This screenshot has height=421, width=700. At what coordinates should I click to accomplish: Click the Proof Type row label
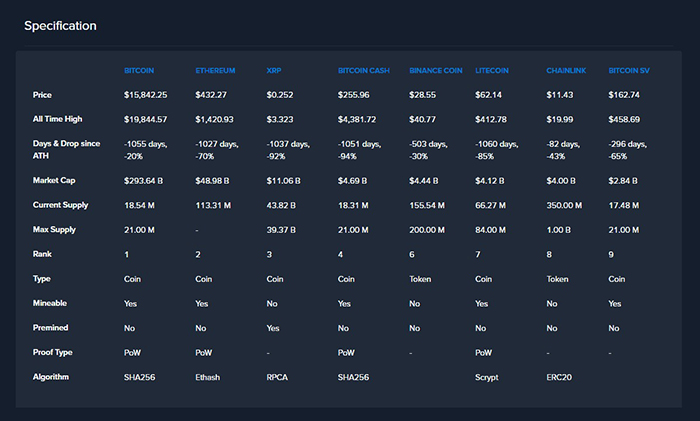coord(52,352)
